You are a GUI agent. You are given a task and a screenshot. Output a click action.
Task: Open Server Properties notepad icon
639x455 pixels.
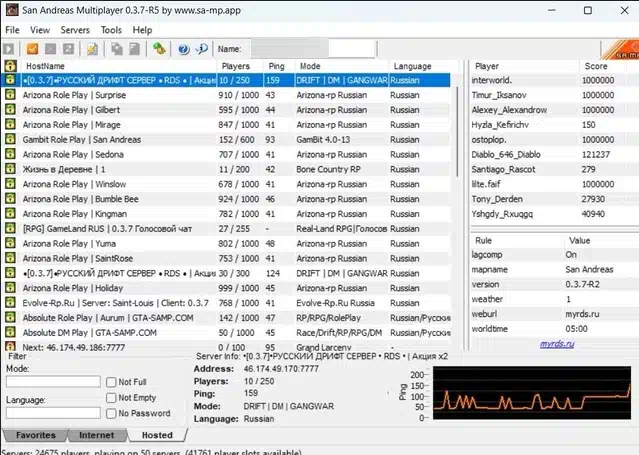coord(93,49)
